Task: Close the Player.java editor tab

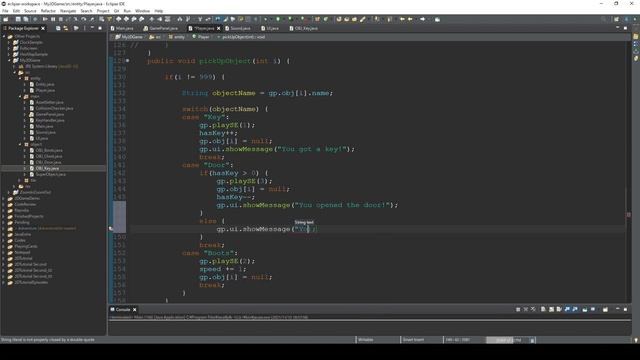Action: 219,28
